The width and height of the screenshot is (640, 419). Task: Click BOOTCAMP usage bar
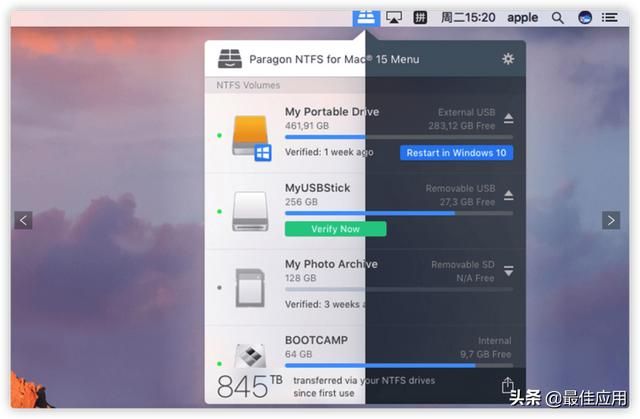tap(399, 366)
